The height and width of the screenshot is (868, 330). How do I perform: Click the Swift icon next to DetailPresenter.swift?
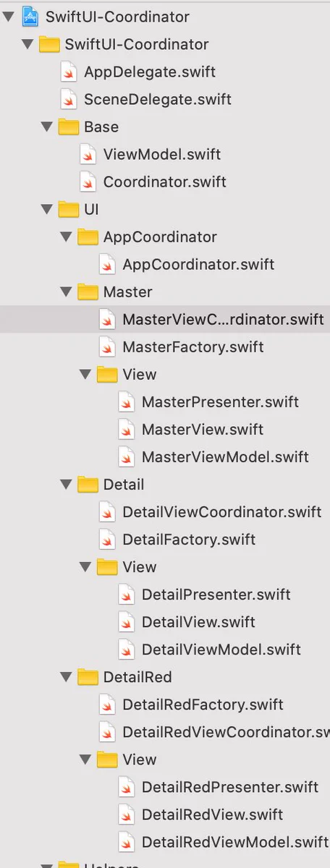coord(126,594)
